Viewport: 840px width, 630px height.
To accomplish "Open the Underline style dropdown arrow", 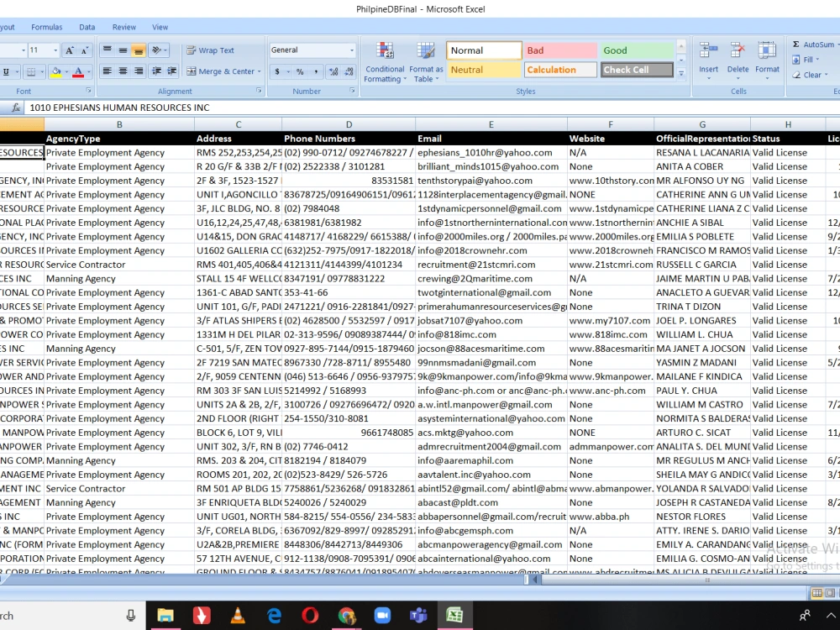I will pyautogui.click(x=17, y=71).
